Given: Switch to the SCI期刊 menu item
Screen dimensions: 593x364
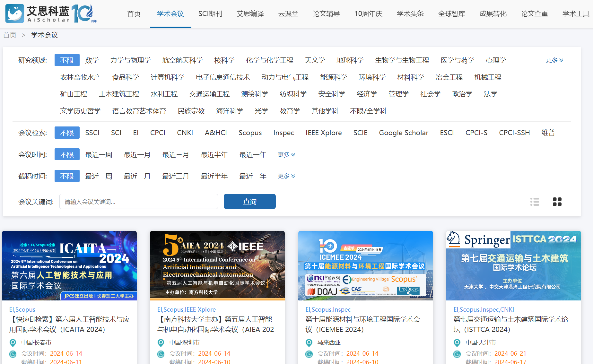Looking at the screenshot, I should tap(210, 14).
